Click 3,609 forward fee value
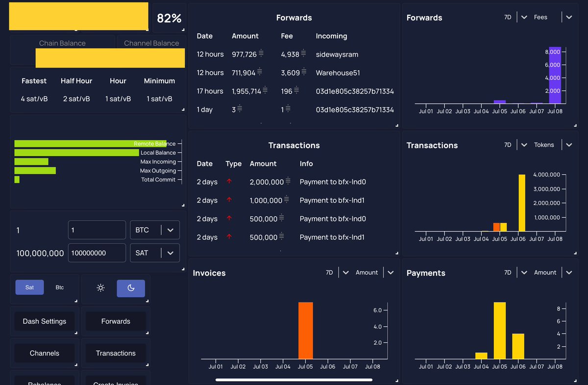 (290, 73)
